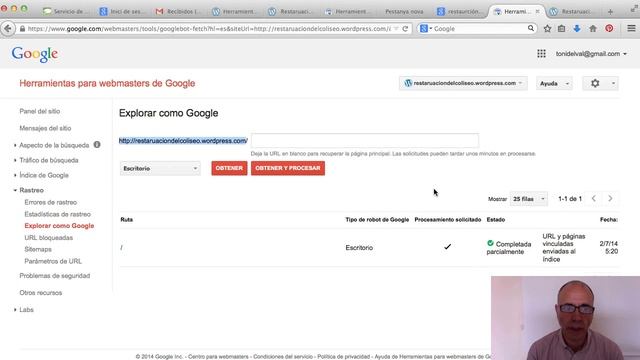Open Política de privacidad footer link

[344, 357]
